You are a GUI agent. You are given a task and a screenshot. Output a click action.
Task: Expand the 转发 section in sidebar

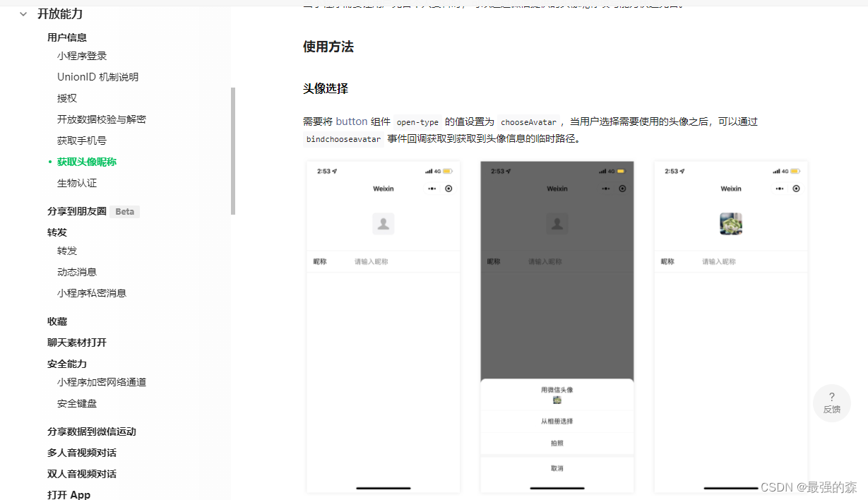click(x=57, y=232)
